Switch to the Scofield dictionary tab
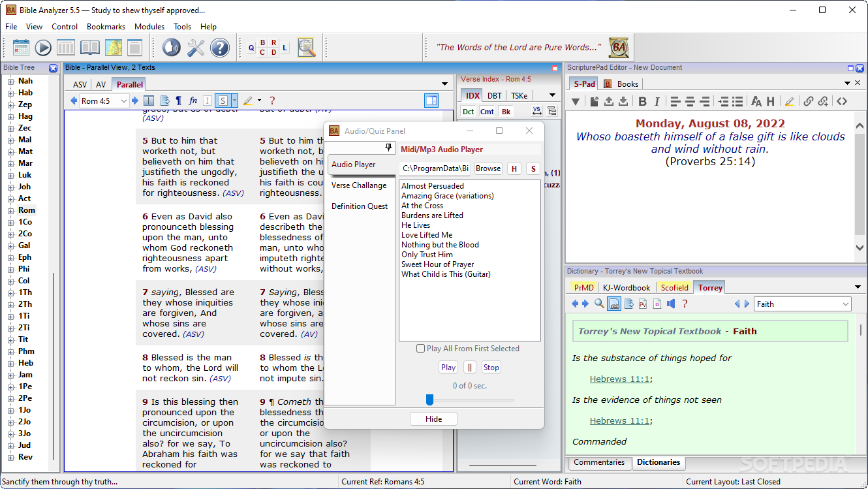Image resolution: width=868 pixels, height=489 pixels. [x=674, y=287]
